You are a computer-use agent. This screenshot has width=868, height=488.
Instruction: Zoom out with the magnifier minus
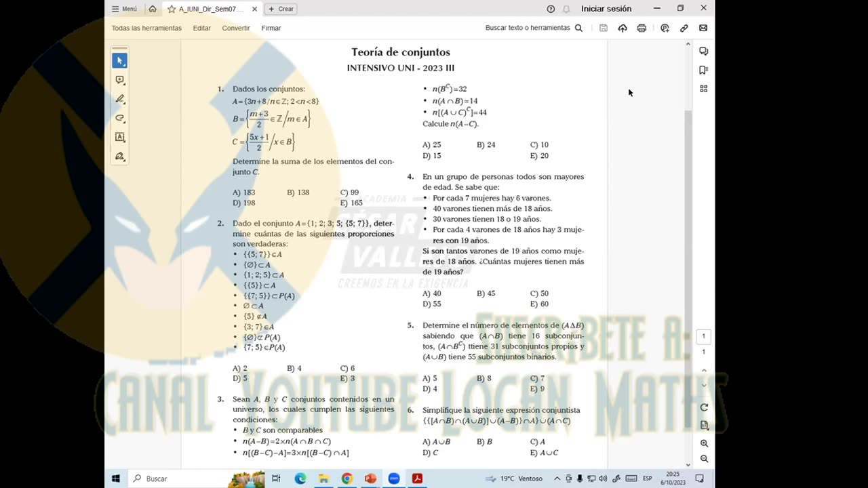click(x=704, y=459)
